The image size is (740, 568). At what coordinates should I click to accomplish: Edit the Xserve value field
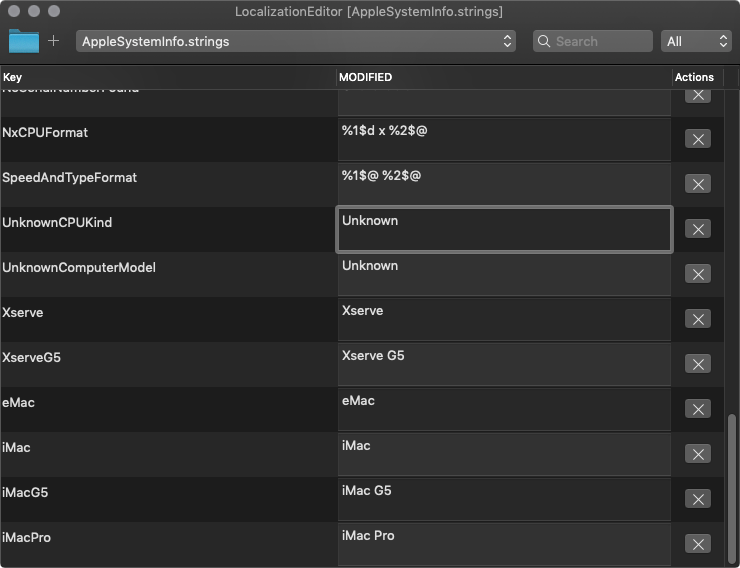[x=504, y=319]
